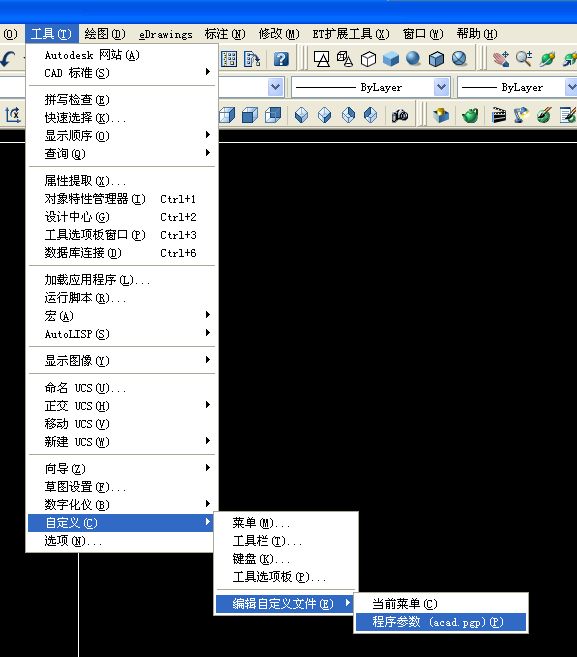This screenshot has height=657, width=577.
Task: Open the 工具(T) menu
Action: (52, 34)
